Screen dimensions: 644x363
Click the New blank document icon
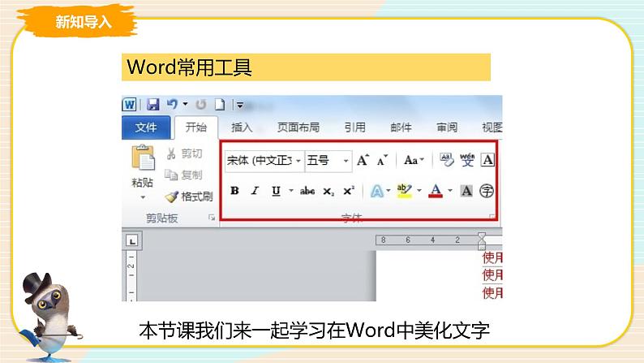tap(220, 105)
